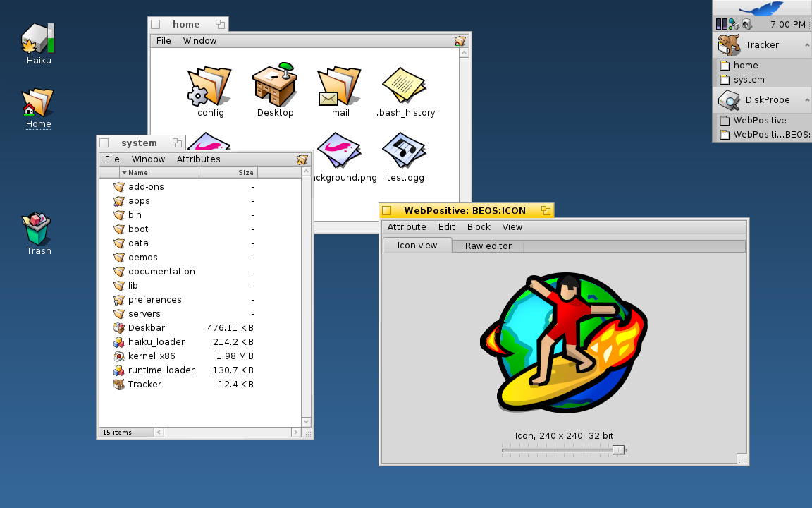Screen dimensions: 812x508
Task: Click the Name column sort arrow
Action: point(125,173)
